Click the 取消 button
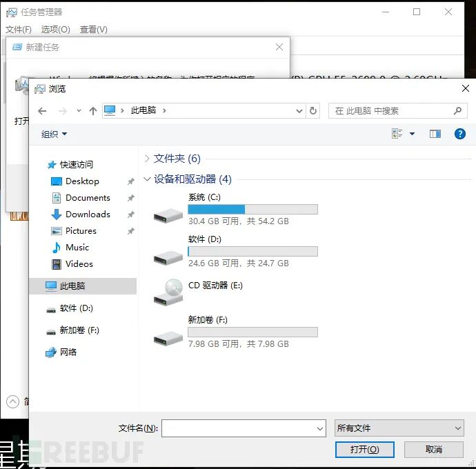The image size is (476, 469). [x=433, y=450]
